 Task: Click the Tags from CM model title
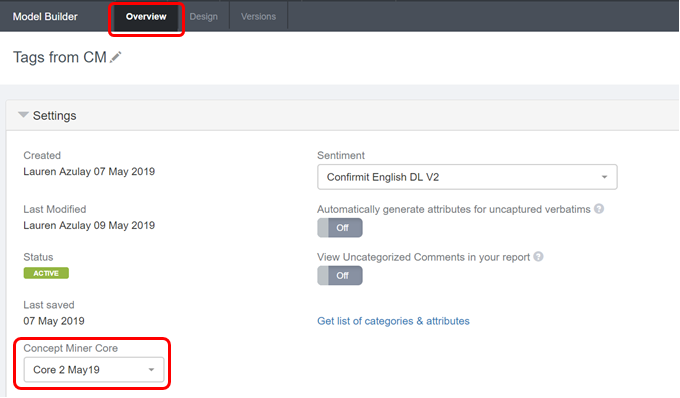pos(60,57)
